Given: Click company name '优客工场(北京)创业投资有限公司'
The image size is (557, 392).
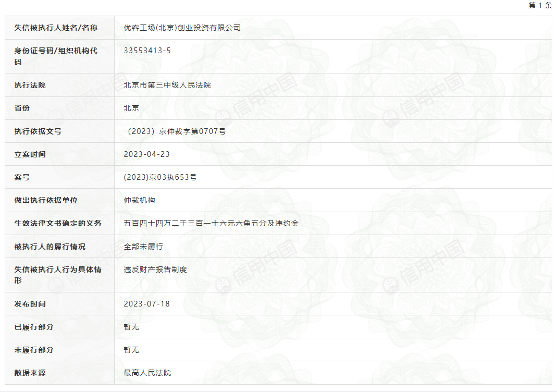Looking at the screenshot, I should pyautogui.click(x=182, y=28).
